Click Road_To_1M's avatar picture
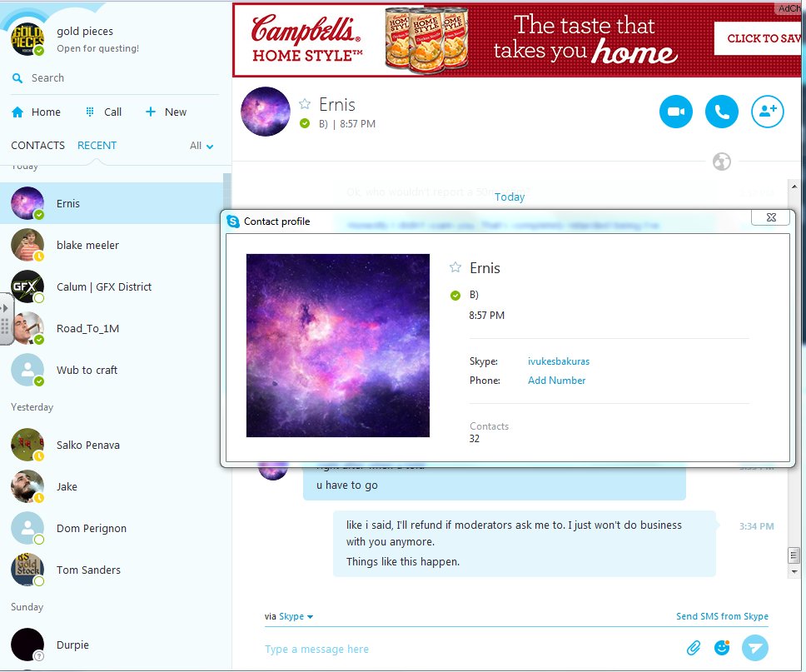The height and width of the screenshot is (672, 806). tap(27, 328)
